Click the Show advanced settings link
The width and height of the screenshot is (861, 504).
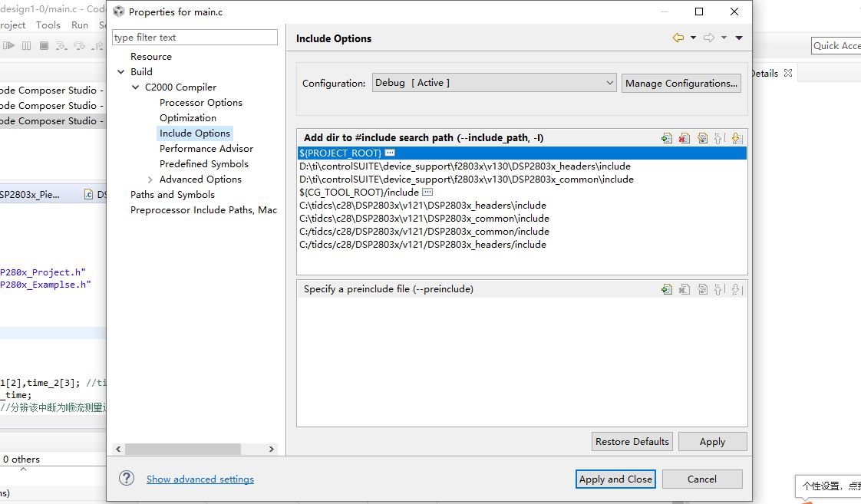(200, 479)
